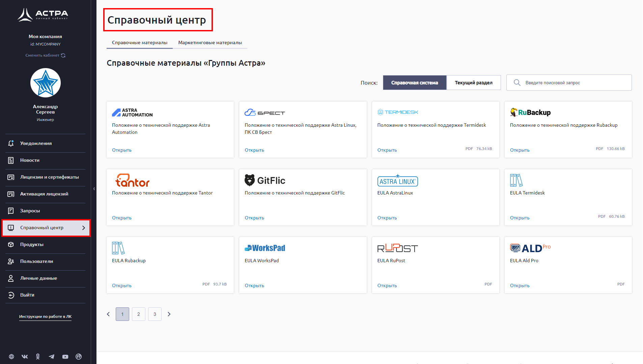Image resolution: width=643 pixels, height=364 pixels.
Task: Select Справочная система search mode
Action: [x=414, y=83]
